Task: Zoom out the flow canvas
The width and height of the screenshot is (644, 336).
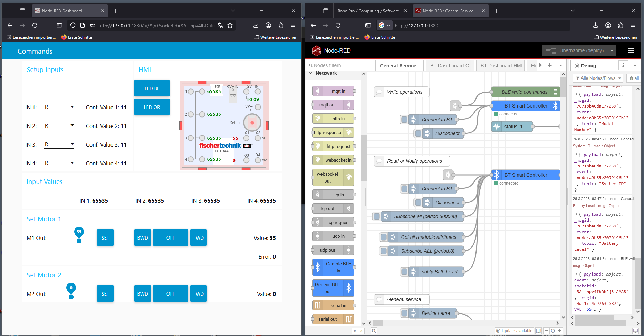Action: pyautogui.click(x=546, y=331)
